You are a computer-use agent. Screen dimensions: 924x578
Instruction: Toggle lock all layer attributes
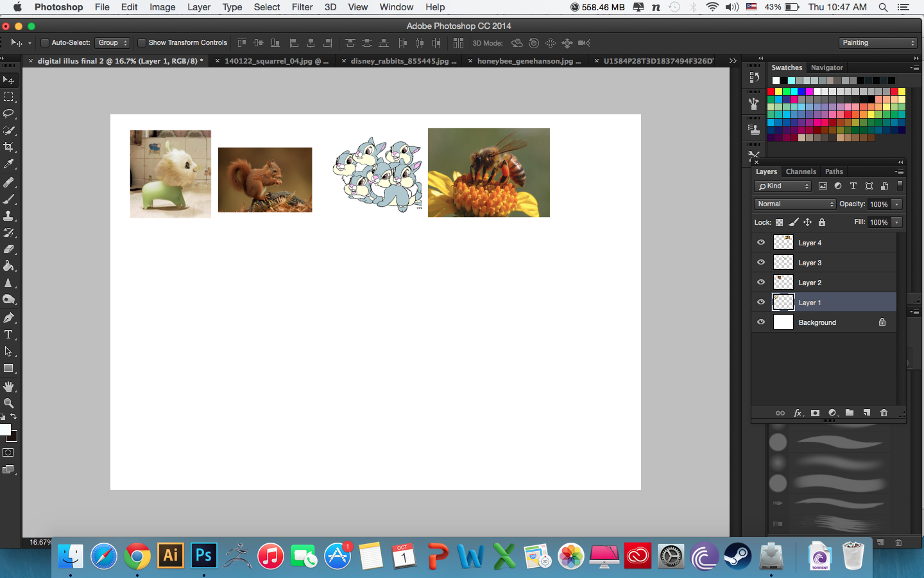[x=822, y=222]
